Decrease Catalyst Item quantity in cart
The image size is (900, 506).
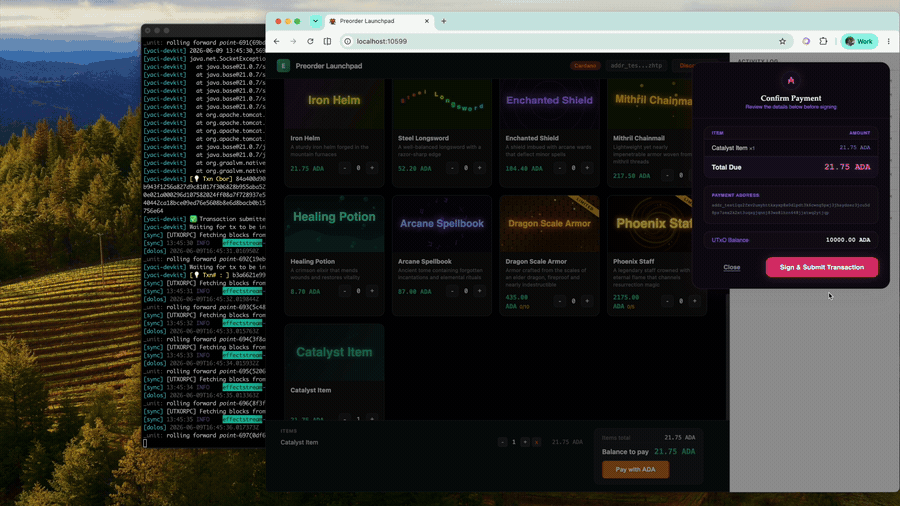(502, 442)
